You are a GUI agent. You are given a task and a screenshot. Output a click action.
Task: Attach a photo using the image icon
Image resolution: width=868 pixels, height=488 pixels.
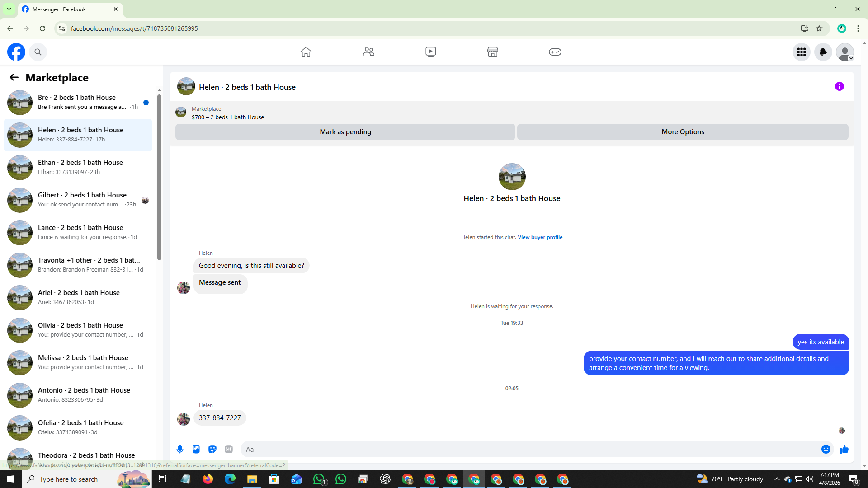coord(196,449)
